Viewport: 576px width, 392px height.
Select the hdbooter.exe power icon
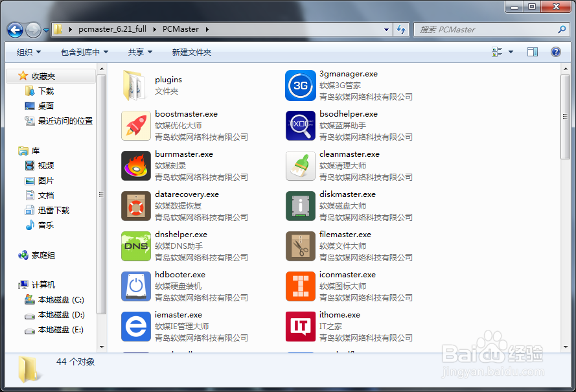point(136,286)
